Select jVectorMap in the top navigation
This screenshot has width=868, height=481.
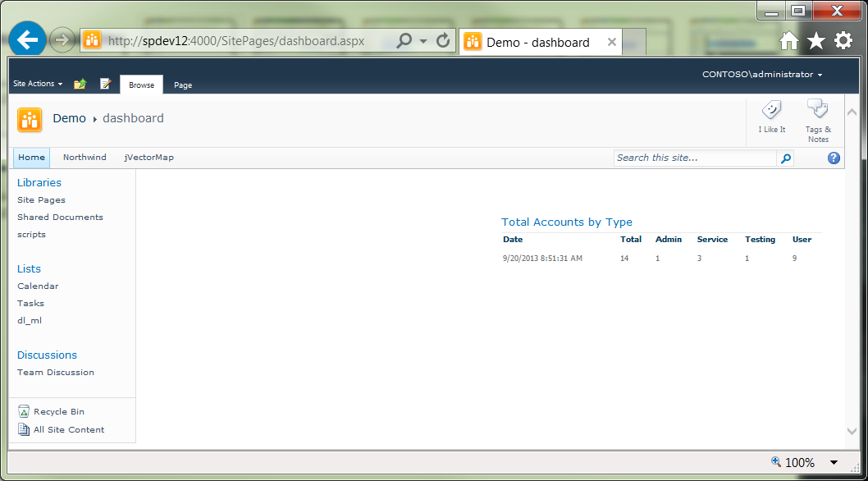[x=149, y=158]
